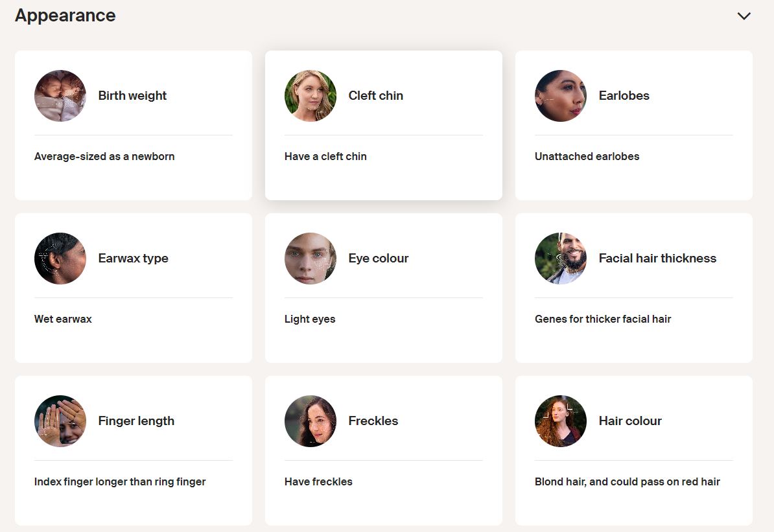
Task: Click the Earlobes profile photo icon
Action: (561, 96)
